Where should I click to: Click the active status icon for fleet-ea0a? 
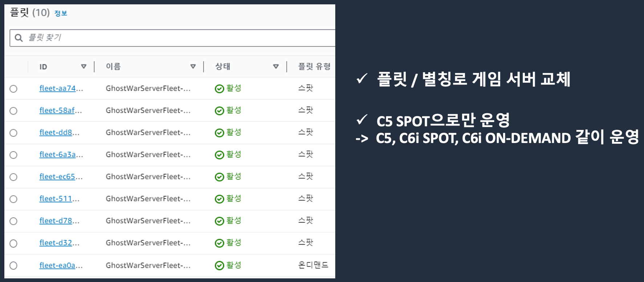click(x=219, y=266)
